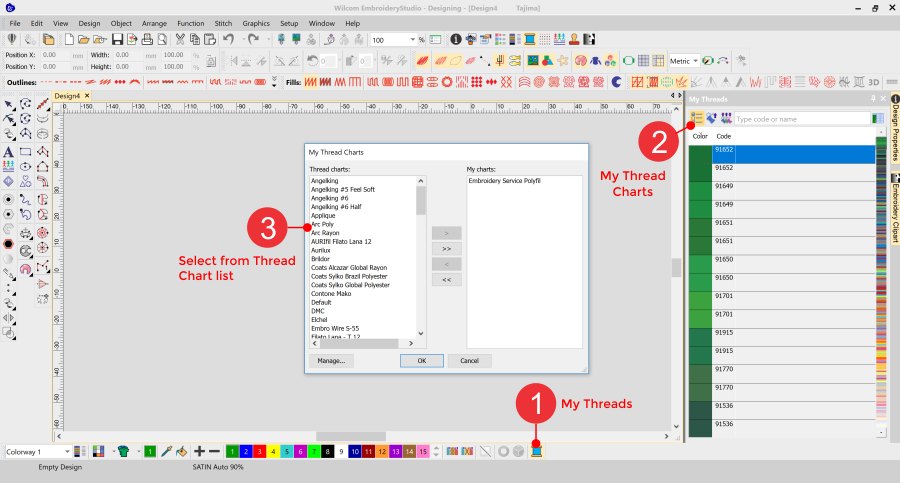
Task: Open My Thread Charts in threads panel
Action: pyautogui.click(x=697, y=118)
